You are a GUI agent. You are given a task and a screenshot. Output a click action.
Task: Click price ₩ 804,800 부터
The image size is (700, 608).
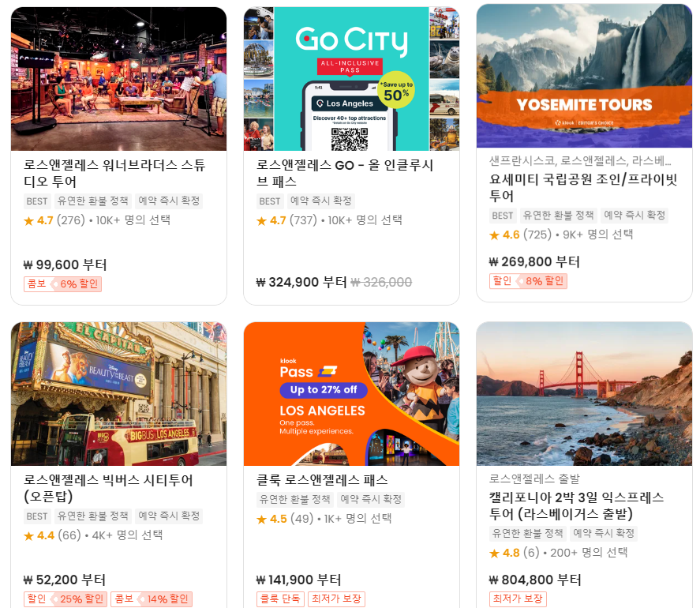click(535, 580)
